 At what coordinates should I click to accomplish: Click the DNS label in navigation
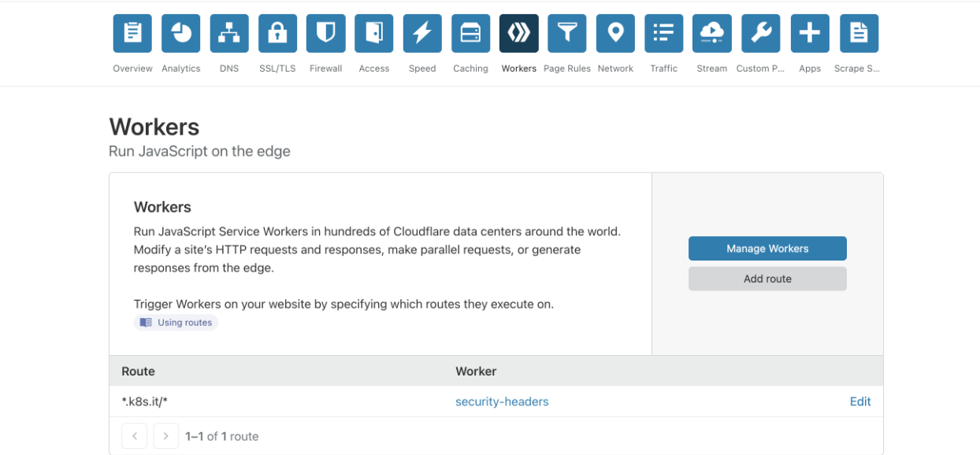coord(229,68)
